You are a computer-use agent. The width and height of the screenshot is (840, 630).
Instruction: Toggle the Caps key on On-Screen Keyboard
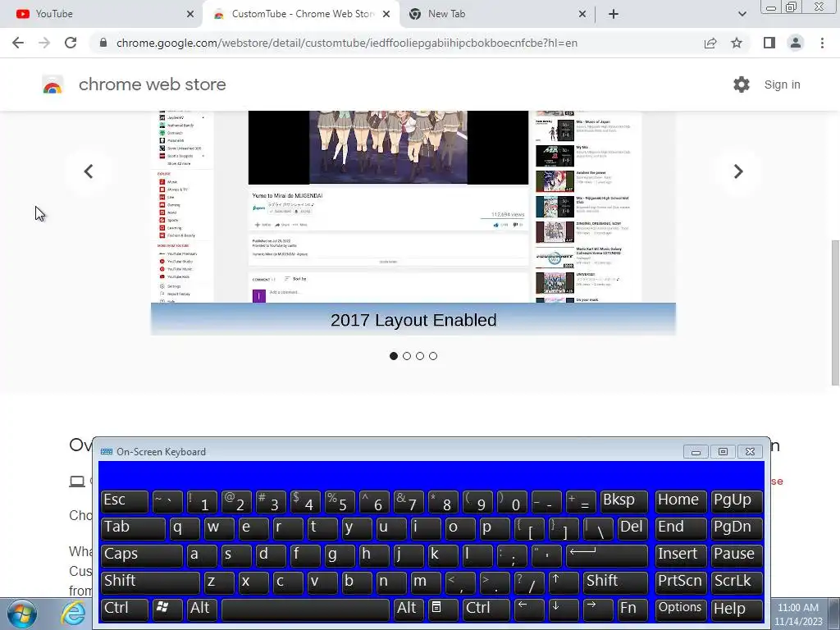click(141, 555)
